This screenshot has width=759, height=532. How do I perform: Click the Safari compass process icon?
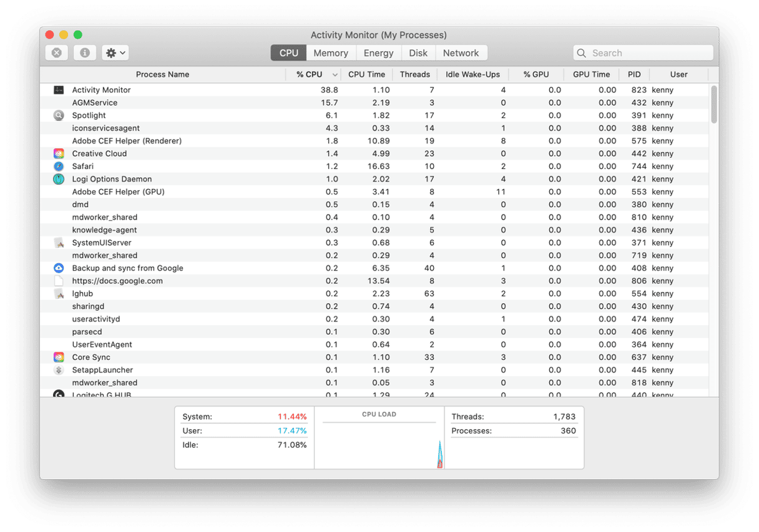[59, 167]
